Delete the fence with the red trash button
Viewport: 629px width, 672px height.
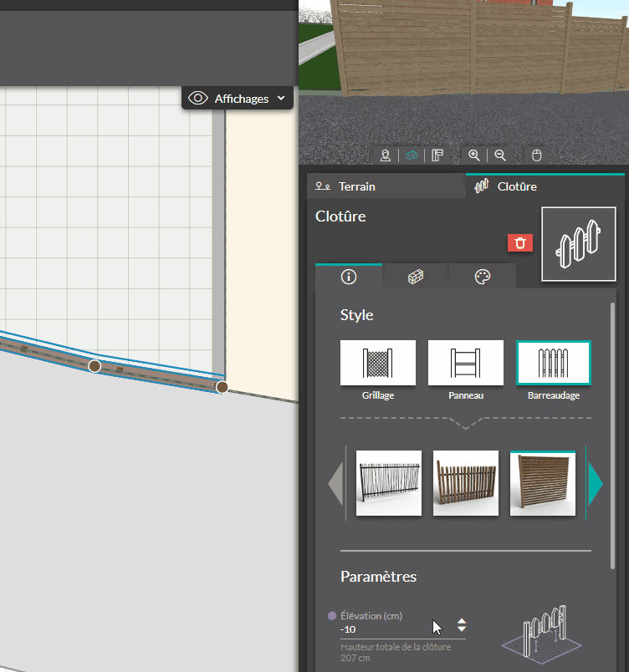[519, 243]
